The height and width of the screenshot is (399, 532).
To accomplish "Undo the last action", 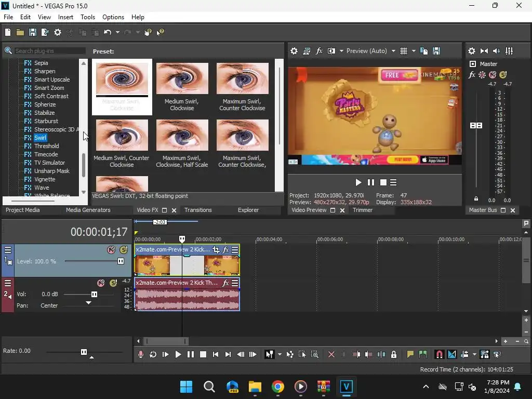I will (x=108, y=32).
